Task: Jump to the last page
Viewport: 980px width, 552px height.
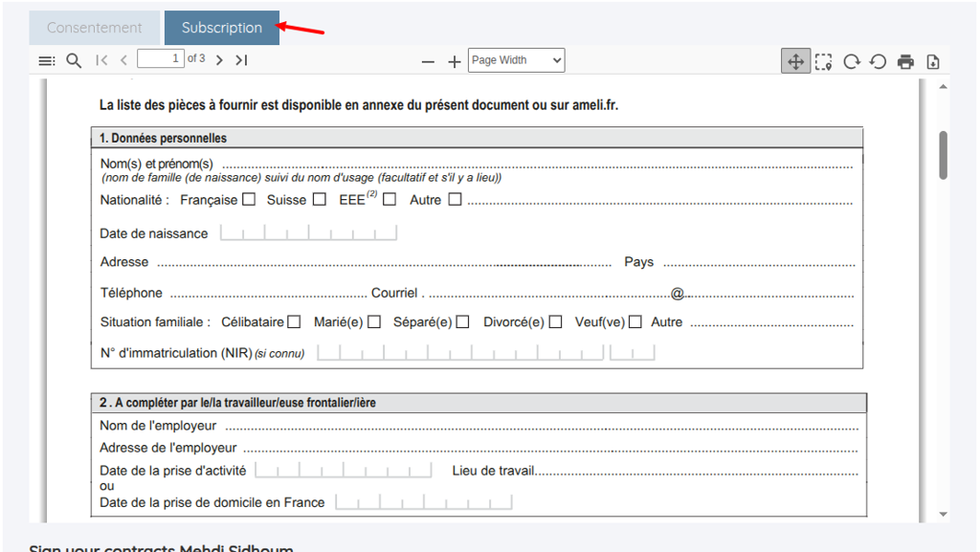Action: (242, 60)
